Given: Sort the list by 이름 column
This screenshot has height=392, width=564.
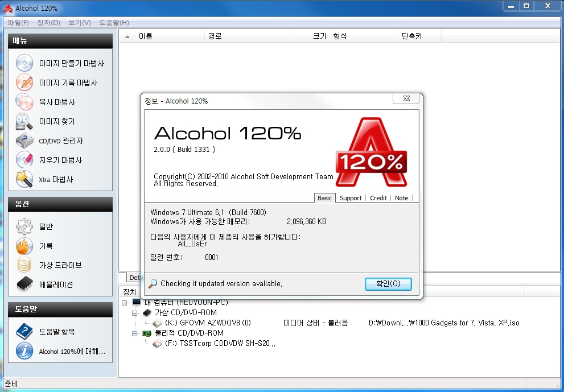Looking at the screenshot, I should click(x=162, y=36).
